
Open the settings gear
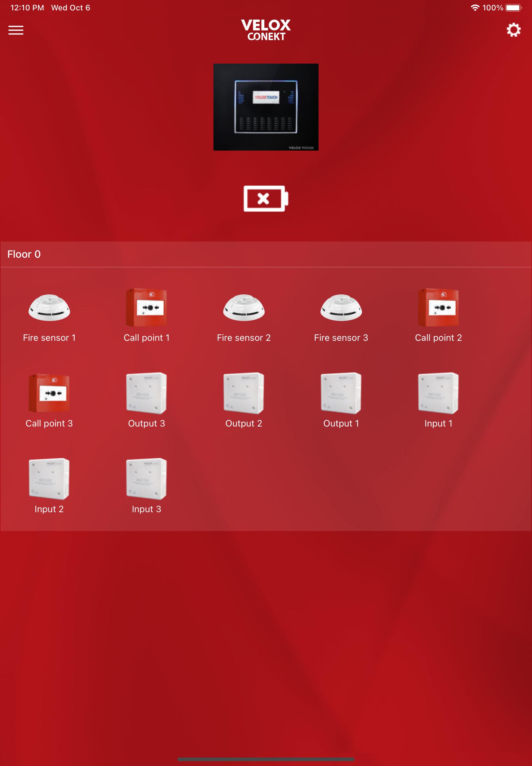click(513, 30)
